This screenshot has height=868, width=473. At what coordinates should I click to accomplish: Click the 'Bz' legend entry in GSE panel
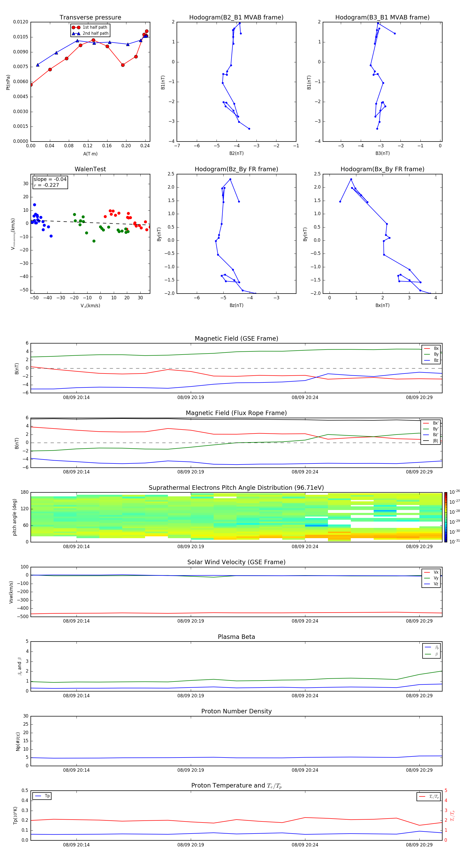431,360
